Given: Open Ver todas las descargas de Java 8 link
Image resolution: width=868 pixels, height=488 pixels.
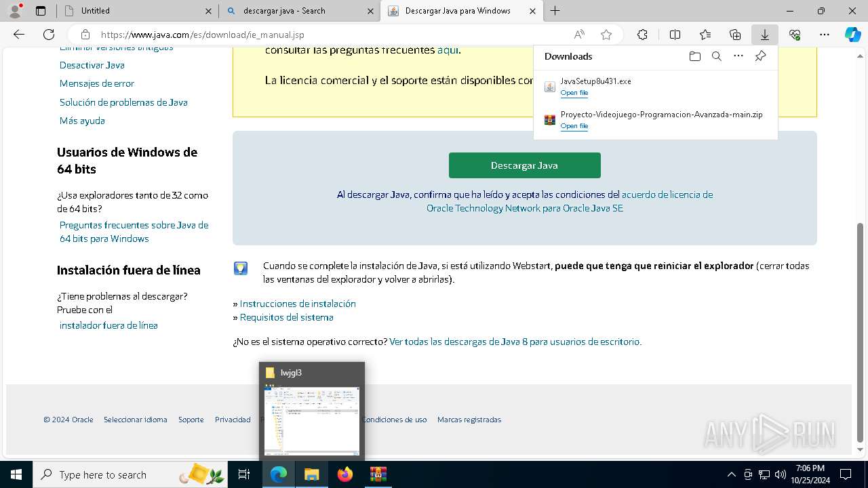Looking at the screenshot, I should coord(515,342).
